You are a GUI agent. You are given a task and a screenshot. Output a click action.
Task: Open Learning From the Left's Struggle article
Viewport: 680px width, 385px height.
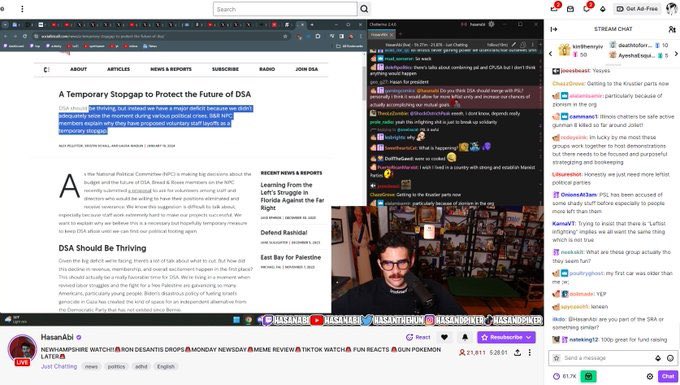(x=292, y=196)
